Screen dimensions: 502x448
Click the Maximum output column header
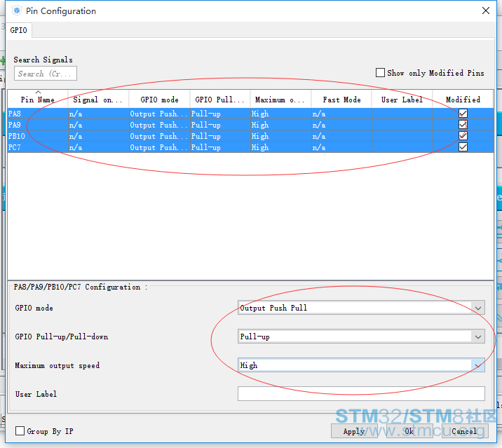coord(280,100)
